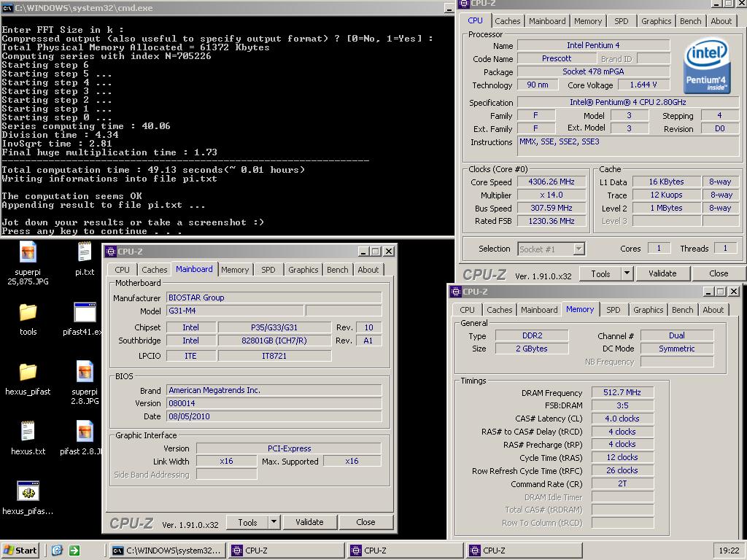Open the hexus_pifast folder icon

pos(28,372)
